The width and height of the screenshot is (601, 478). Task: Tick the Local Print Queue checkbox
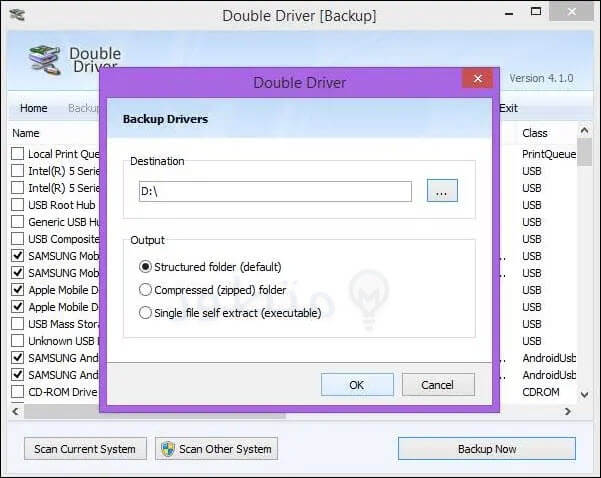click(17, 154)
